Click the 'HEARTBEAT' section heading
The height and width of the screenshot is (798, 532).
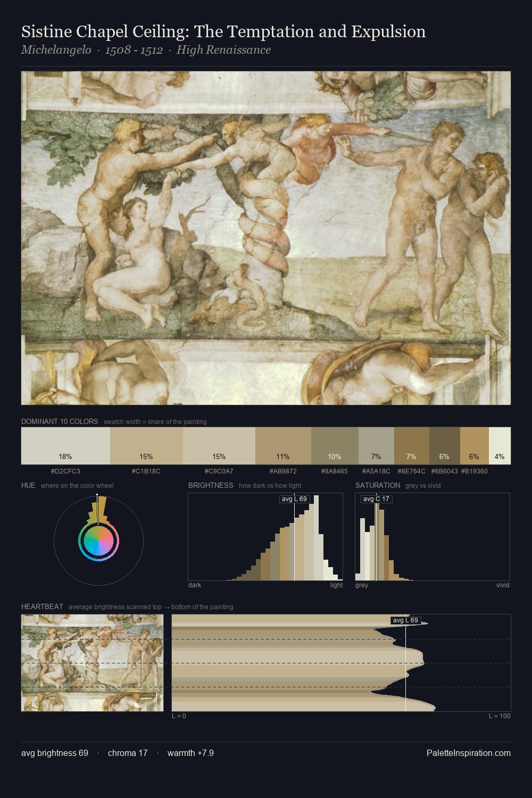click(42, 606)
